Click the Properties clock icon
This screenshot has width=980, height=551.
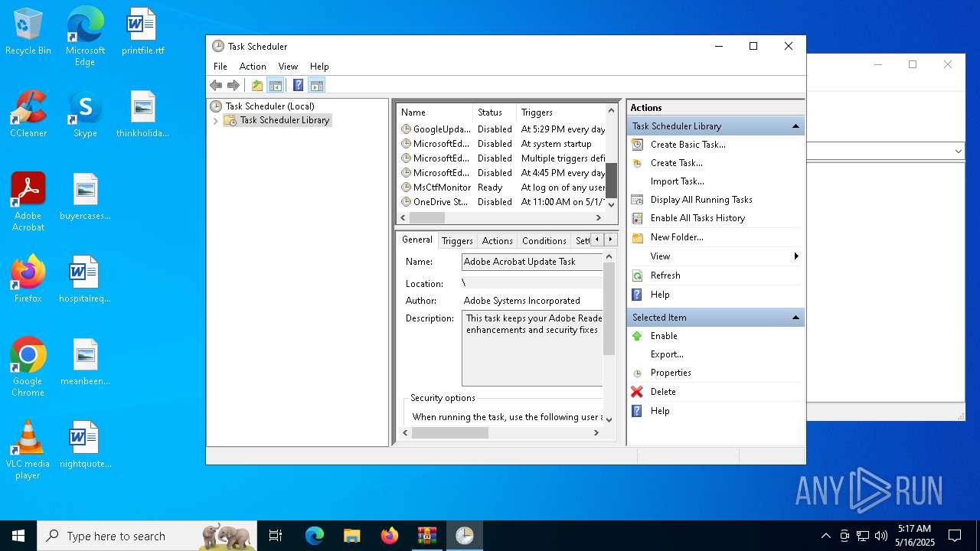(x=637, y=373)
